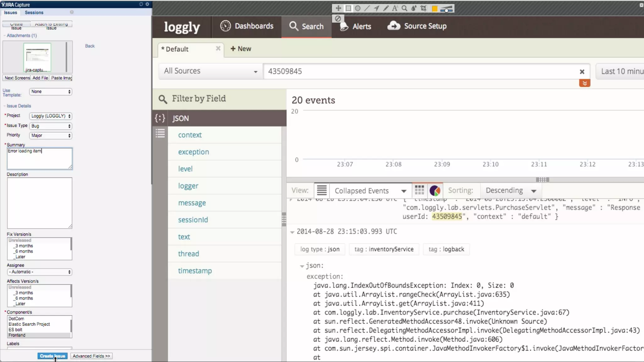Viewport: 644px width, 362px height.
Task: Select the pencil freehand tool
Action: [x=386, y=8]
